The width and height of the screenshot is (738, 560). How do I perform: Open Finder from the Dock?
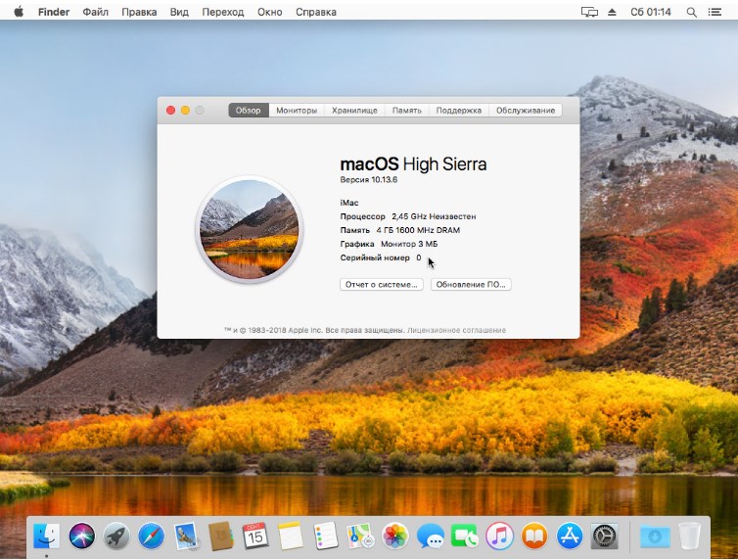point(47,536)
